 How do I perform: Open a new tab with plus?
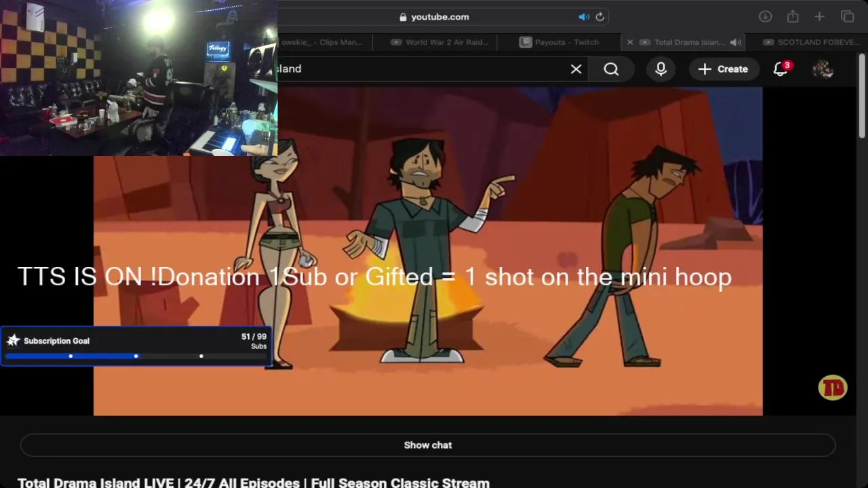819,17
